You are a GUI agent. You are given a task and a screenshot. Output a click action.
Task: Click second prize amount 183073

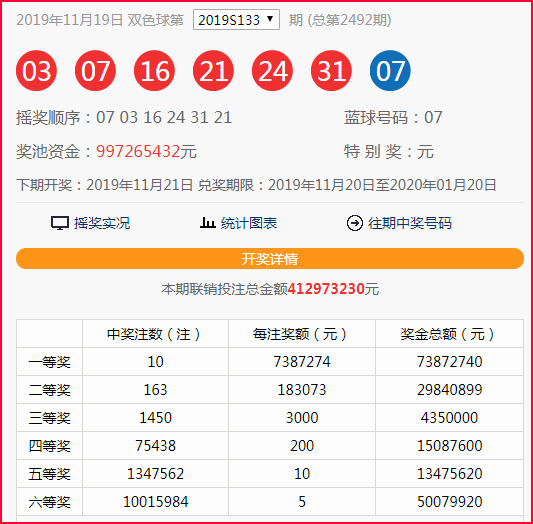pyautogui.click(x=302, y=390)
